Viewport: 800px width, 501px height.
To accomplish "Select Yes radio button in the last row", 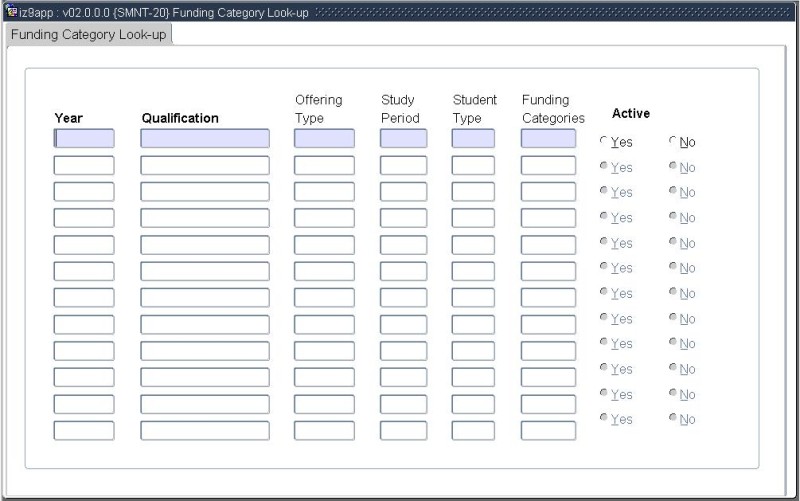I will 603,419.
